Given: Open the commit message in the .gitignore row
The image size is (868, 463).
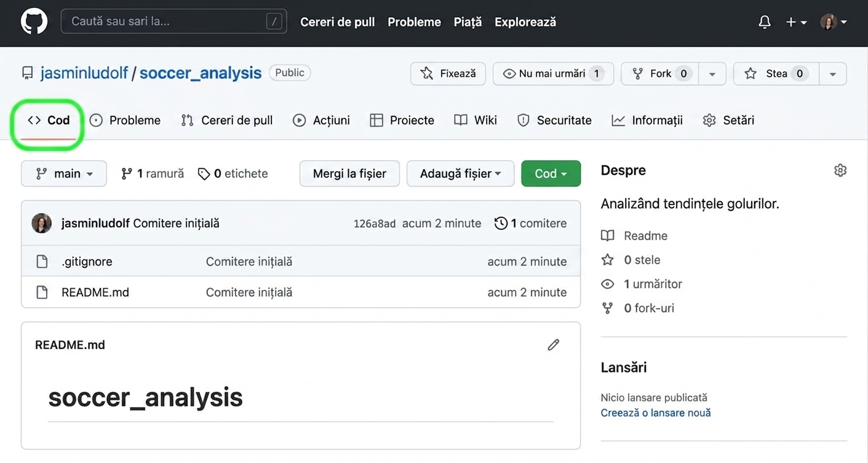Looking at the screenshot, I should tap(249, 262).
